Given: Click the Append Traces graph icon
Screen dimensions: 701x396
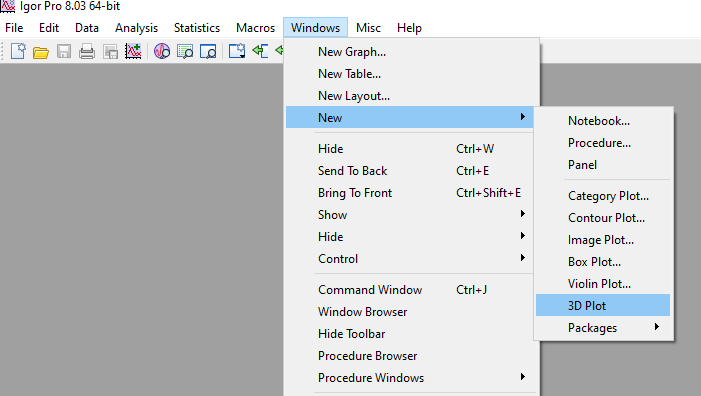Looking at the screenshot, I should pos(133,51).
